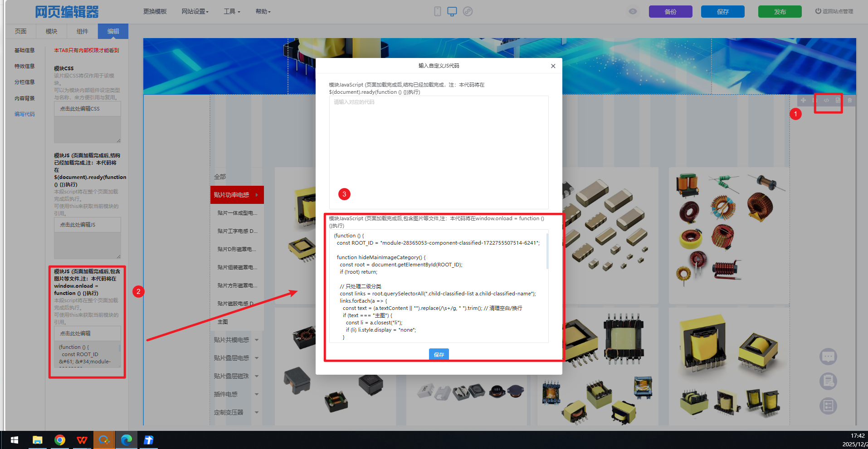Select the 贴片D形磁罩电... subcategory
Image resolution: width=868 pixels, height=449 pixels.
(x=237, y=249)
